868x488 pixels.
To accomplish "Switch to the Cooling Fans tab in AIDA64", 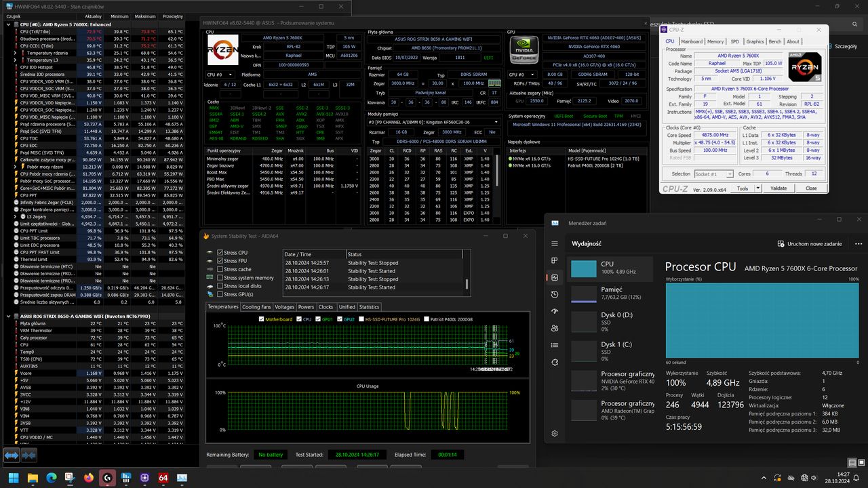I will (x=256, y=307).
